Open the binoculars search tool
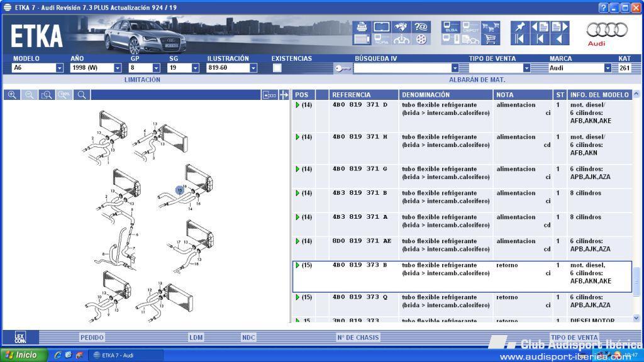This screenshot has width=644, height=362. (x=401, y=26)
